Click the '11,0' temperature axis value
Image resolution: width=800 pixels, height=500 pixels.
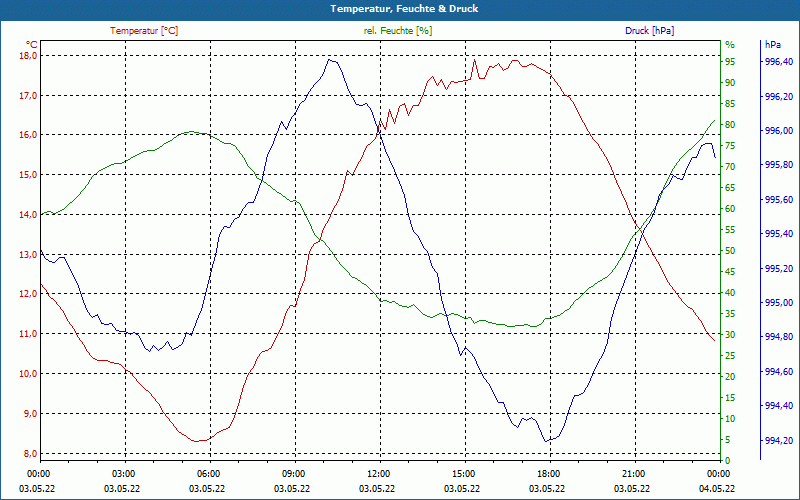28,334
